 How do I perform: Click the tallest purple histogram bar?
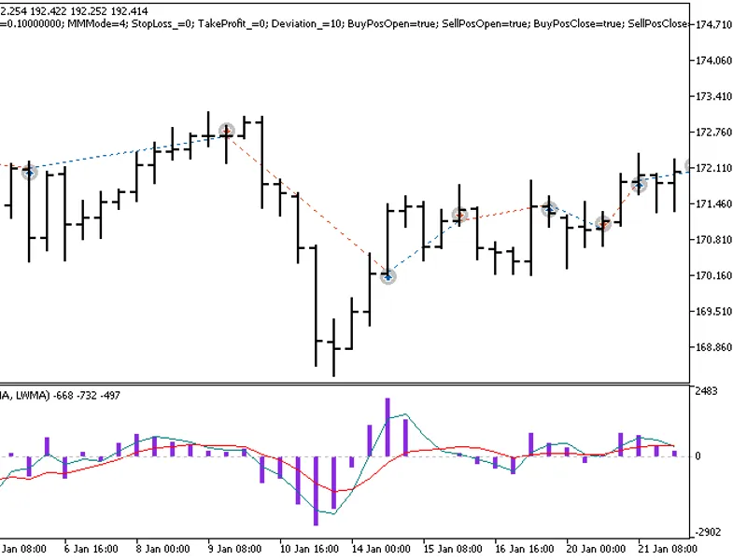pos(388,427)
